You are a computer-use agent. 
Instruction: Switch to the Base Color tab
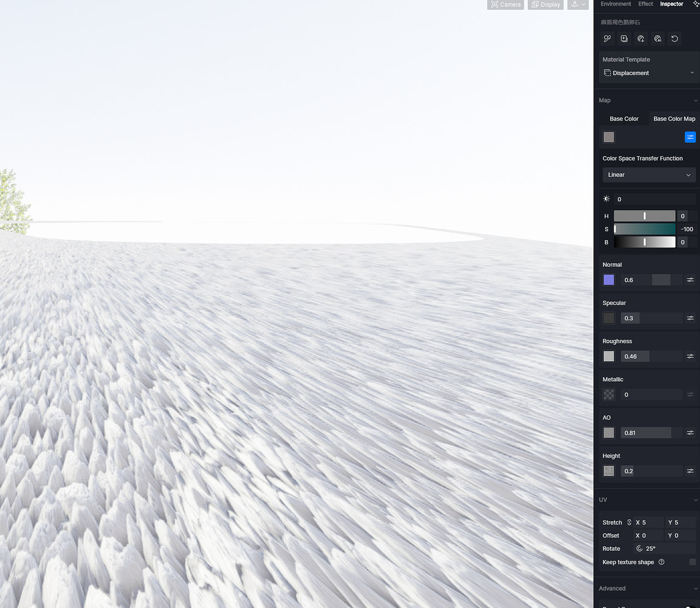click(624, 119)
